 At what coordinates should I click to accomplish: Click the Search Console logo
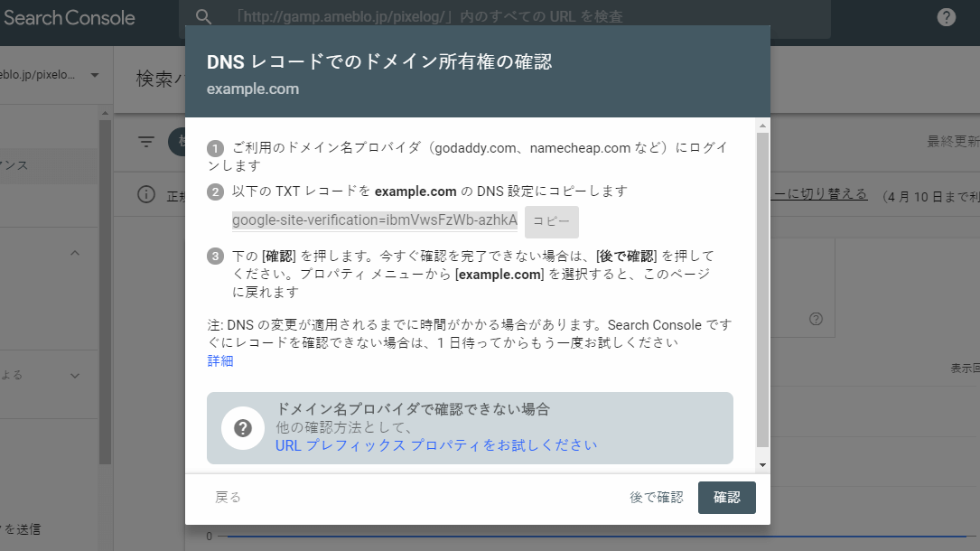(x=70, y=16)
